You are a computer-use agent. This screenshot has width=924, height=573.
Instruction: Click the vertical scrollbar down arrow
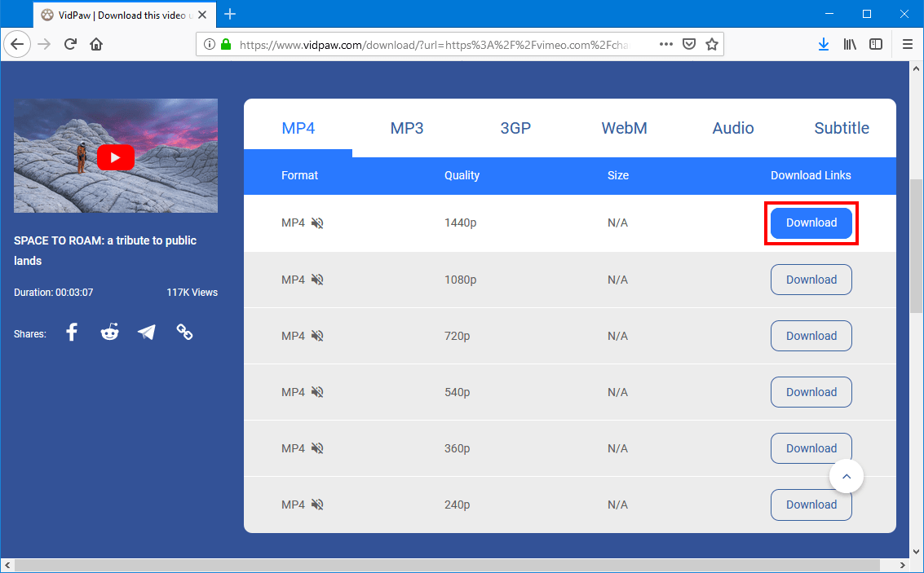pos(917,552)
